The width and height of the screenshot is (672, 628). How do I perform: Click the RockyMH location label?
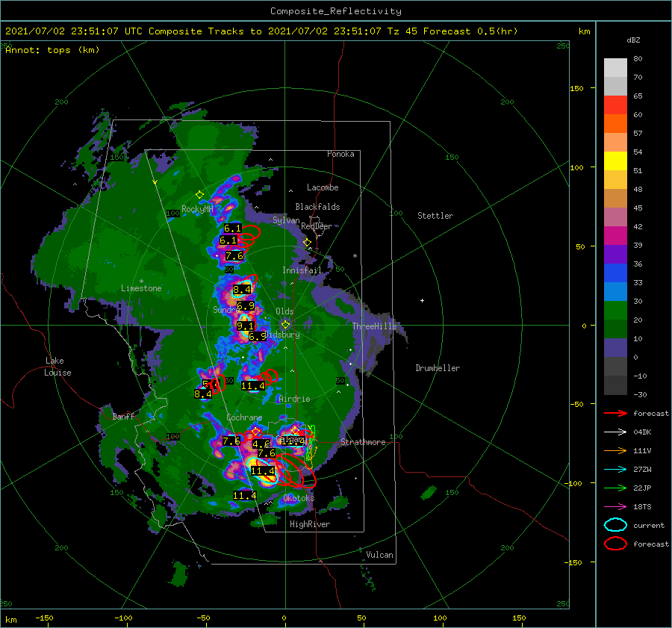point(197,209)
